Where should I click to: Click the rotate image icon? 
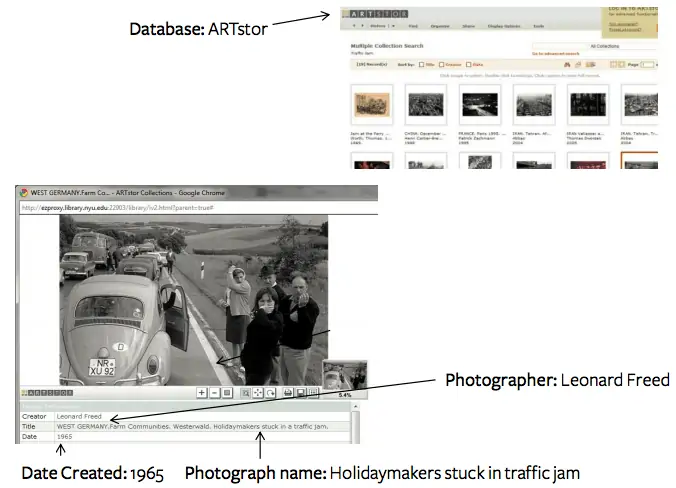point(270,393)
